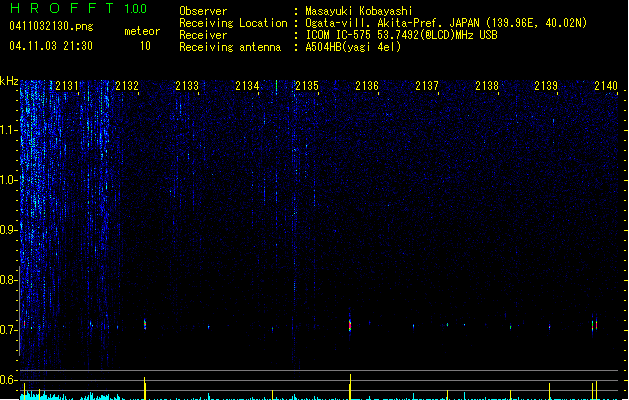The width and height of the screenshot is (629, 400).
Task: Click the 'Receiving antenna' field label
Action: [x=230, y=47]
